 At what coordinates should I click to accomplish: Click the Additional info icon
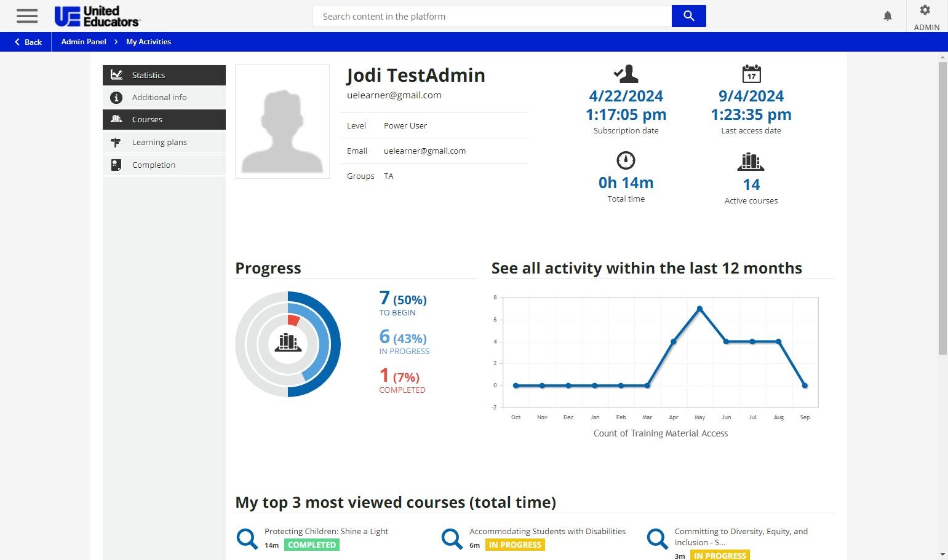[116, 98]
